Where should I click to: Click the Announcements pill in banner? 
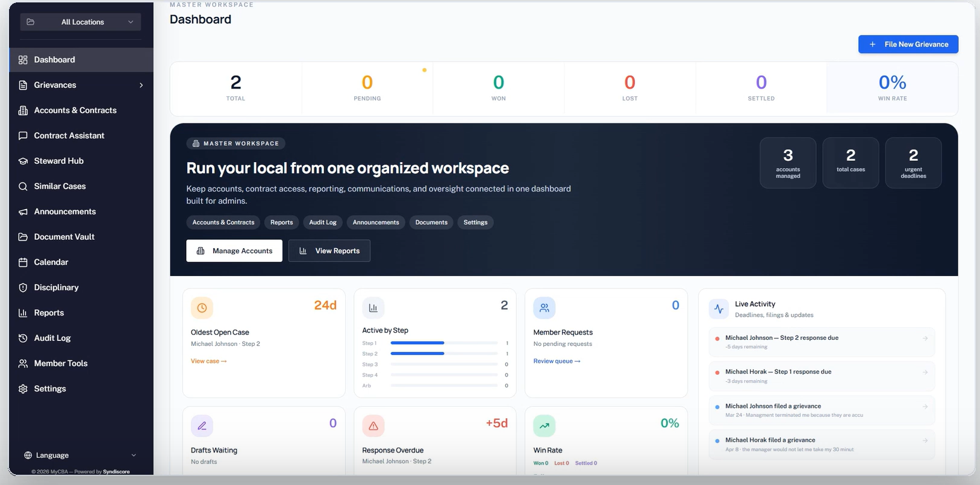(x=376, y=222)
